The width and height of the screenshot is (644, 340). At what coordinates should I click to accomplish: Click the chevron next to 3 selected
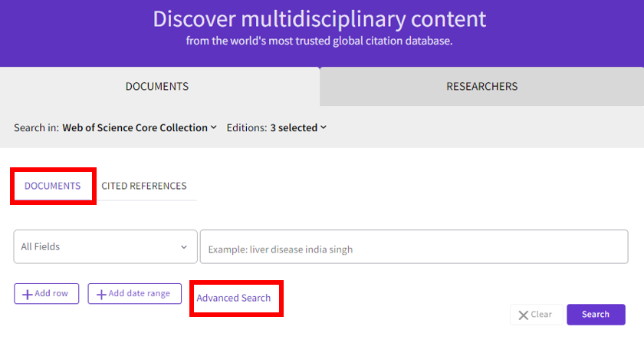[x=324, y=127]
